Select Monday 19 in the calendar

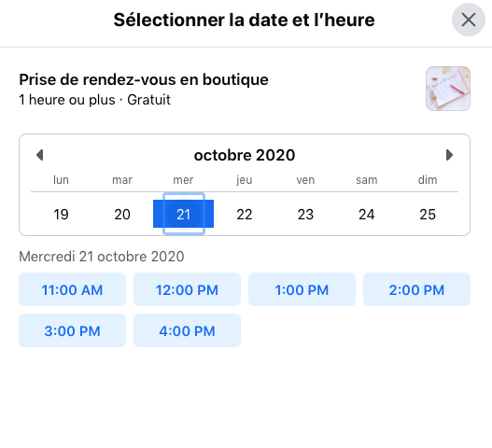coord(61,215)
